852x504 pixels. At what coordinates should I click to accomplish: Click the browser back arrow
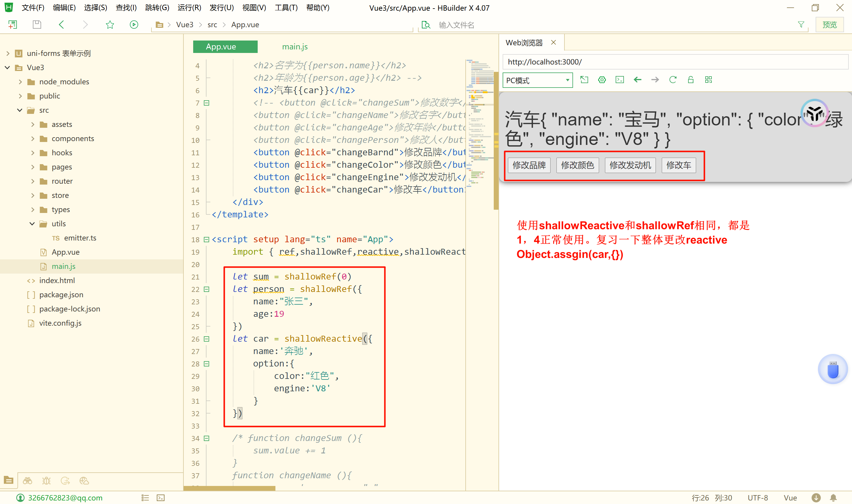pos(638,80)
